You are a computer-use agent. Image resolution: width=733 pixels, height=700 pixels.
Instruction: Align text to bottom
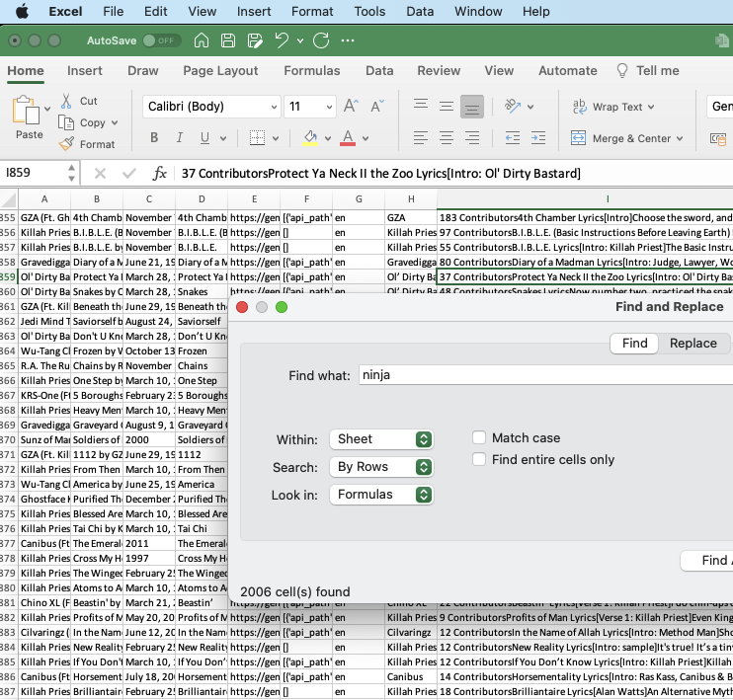471,107
